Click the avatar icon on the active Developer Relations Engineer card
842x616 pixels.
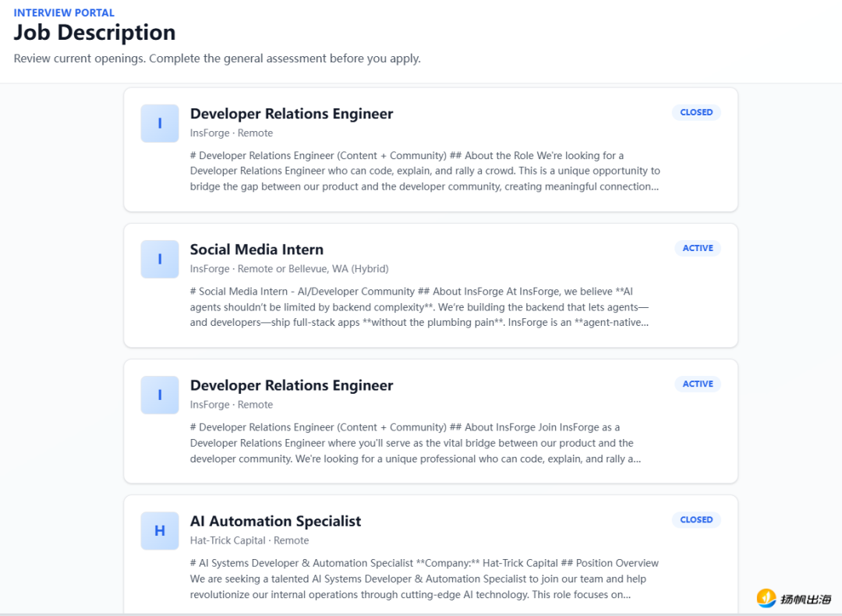(x=160, y=395)
